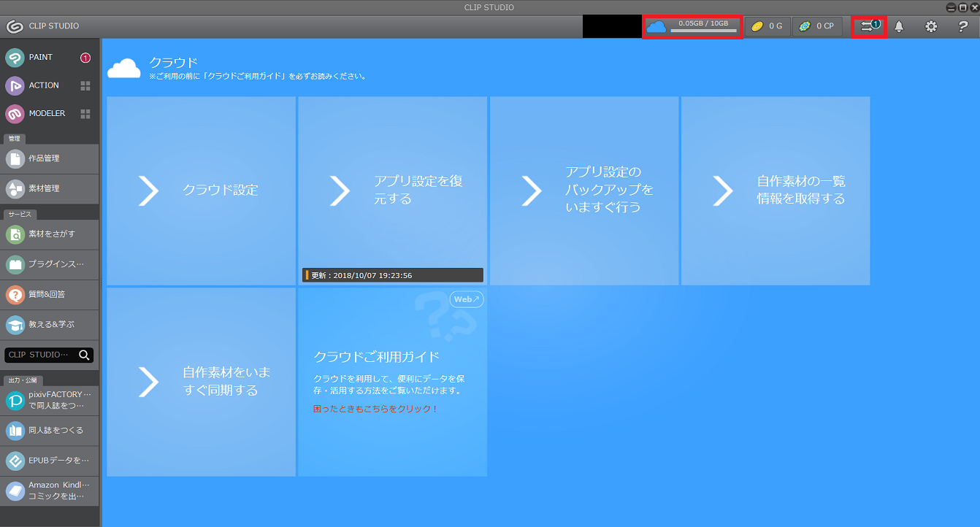The width and height of the screenshot is (980, 527).
Task: Launch CLIP STUDIO PAINT
Action: click(x=40, y=58)
